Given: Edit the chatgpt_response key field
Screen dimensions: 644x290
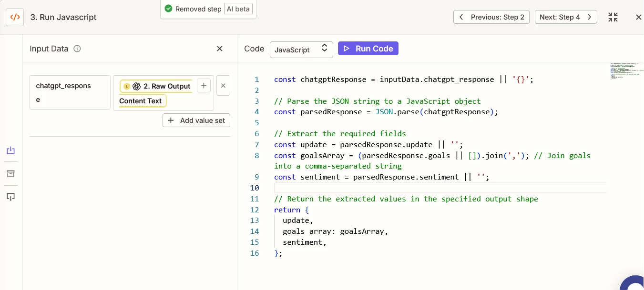Looking at the screenshot, I should (70, 92).
